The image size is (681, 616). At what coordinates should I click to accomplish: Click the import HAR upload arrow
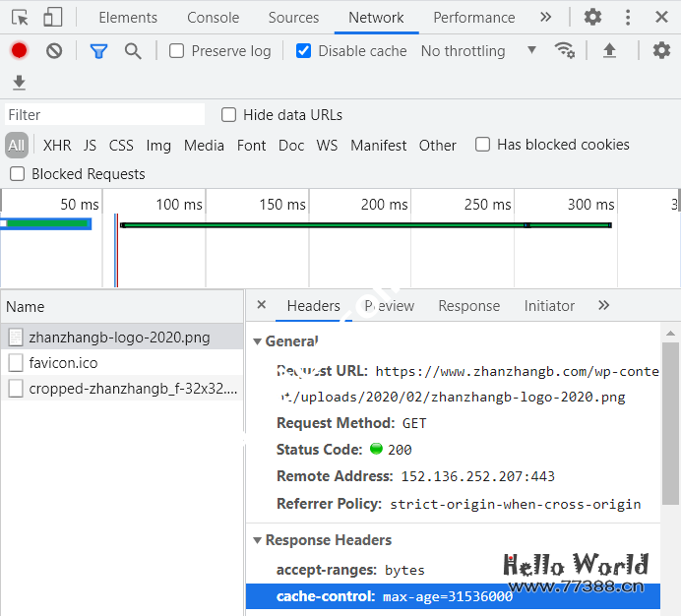[x=609, y=50]
